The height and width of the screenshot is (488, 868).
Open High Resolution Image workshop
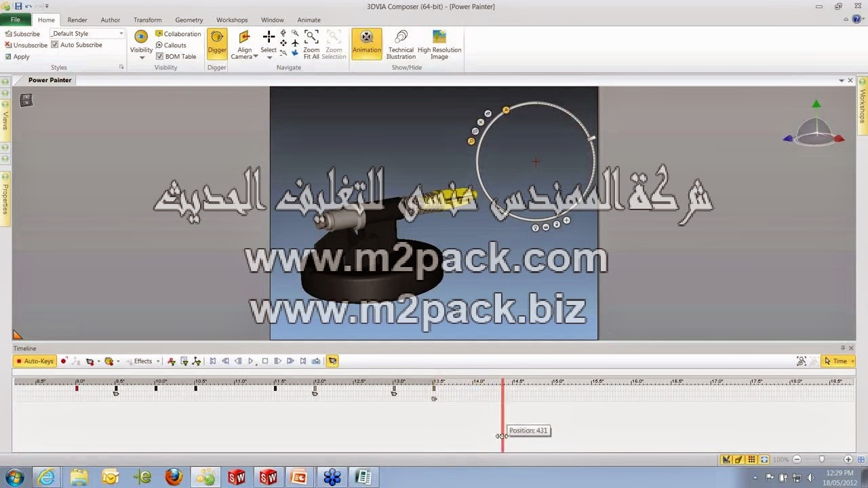click(439, 44)
